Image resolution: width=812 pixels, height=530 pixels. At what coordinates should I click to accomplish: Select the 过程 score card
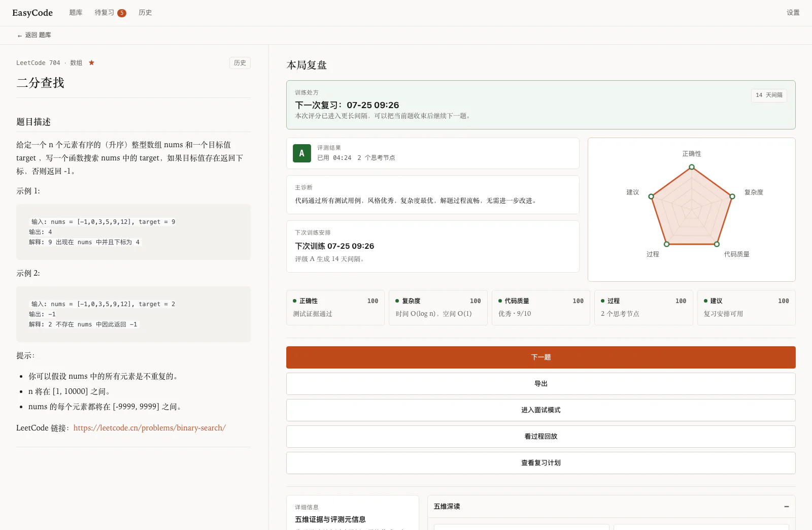coord(644,308)
